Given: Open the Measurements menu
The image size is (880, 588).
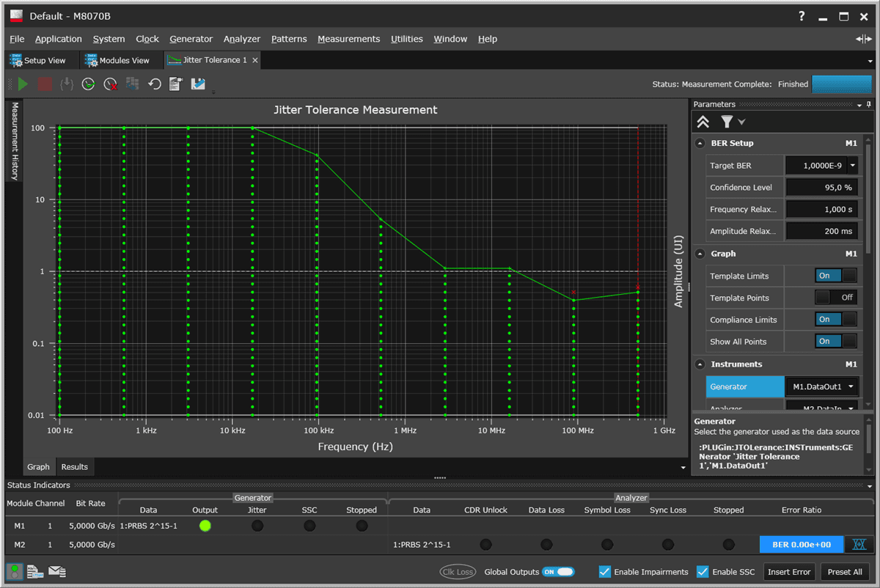Looking at the screenshot, I should (x=348, y=39).
